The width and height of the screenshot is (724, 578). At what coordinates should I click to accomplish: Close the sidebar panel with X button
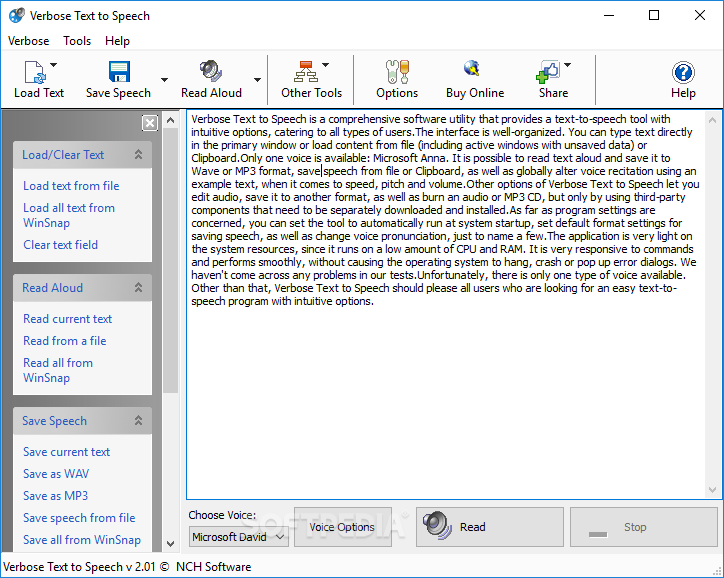(150, 123)
